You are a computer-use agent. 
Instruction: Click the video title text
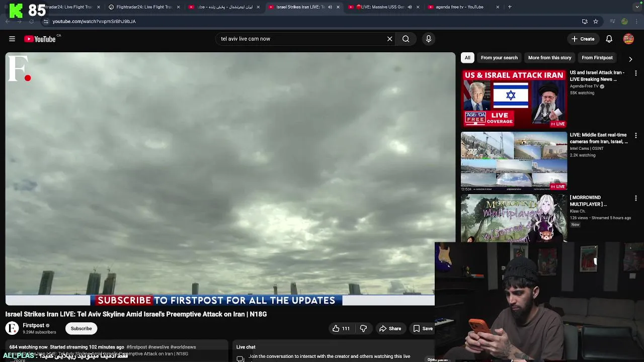click(x=136, y=314)
